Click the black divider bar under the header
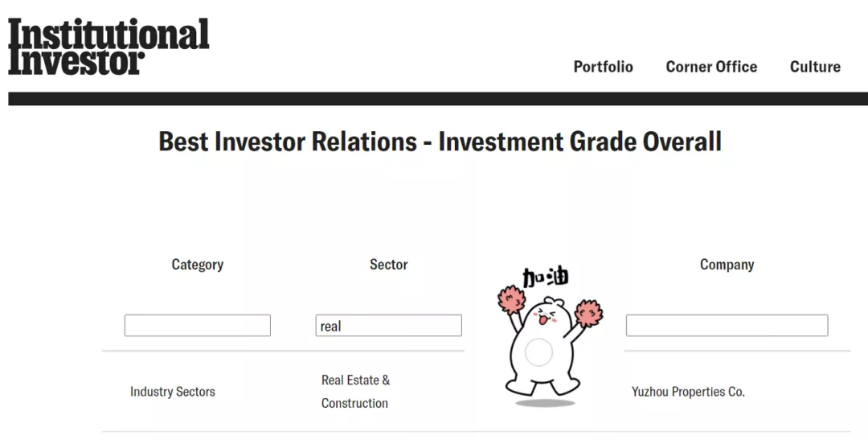Screen dimensions: 868x440 438,98
